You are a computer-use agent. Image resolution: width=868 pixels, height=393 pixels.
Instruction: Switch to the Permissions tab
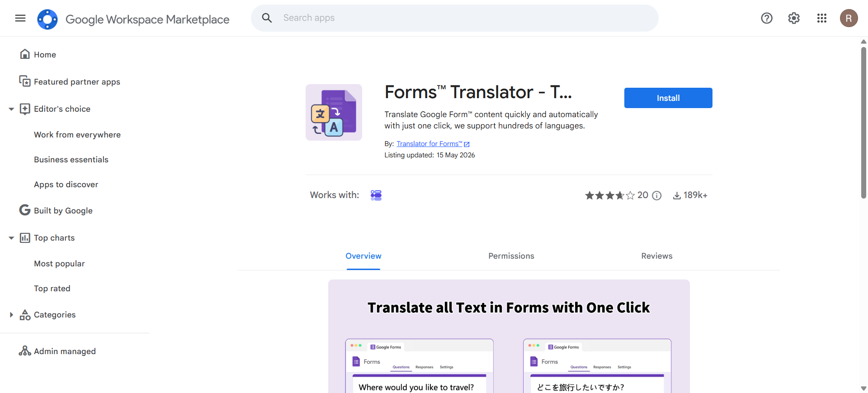click(511, 256)
